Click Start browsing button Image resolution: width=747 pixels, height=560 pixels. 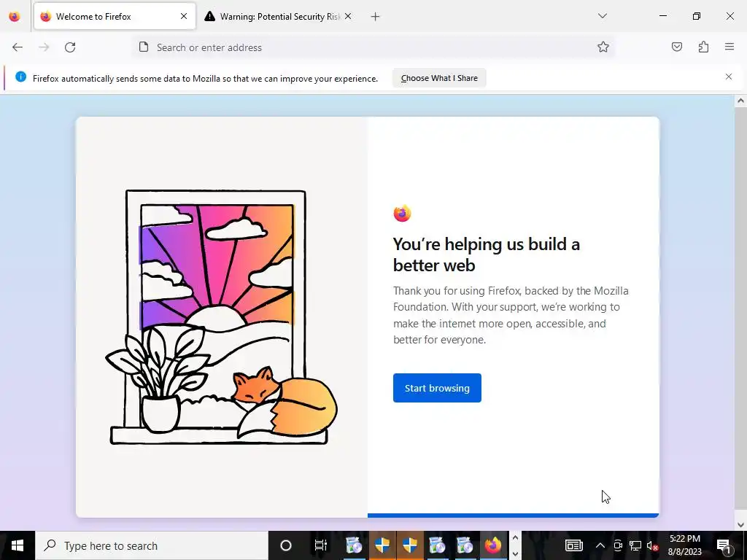(437, 388)
